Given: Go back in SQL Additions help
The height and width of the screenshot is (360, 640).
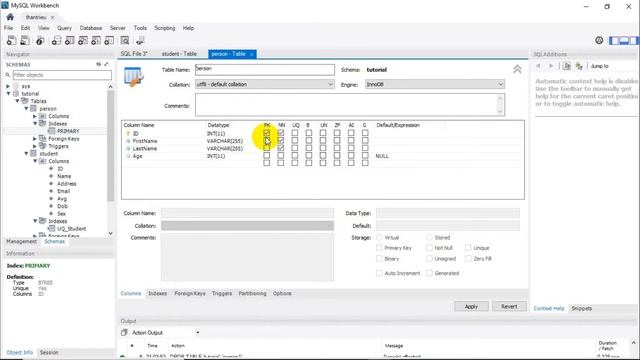Looking at the screenshot, I should point(538,66).
